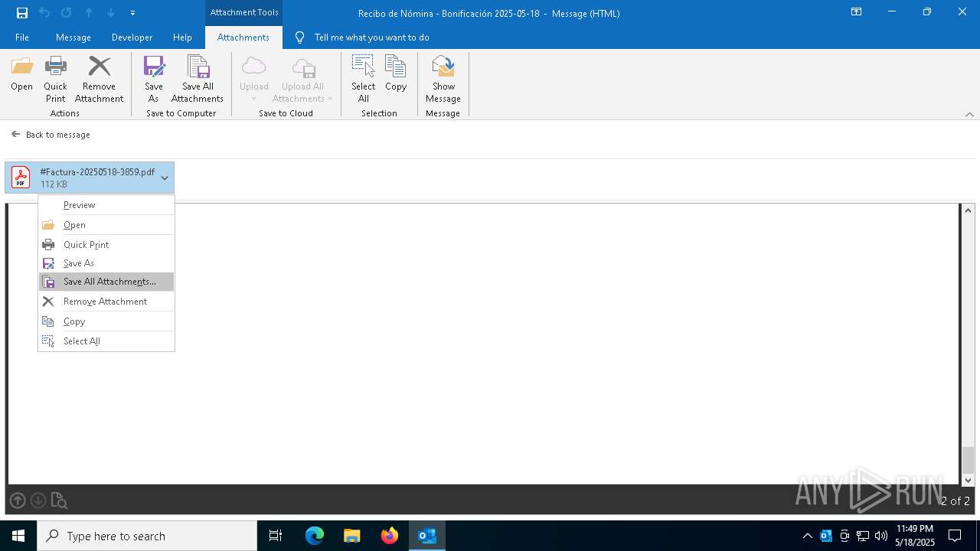Choose Select All from context menu

click(x=106, y=341)
